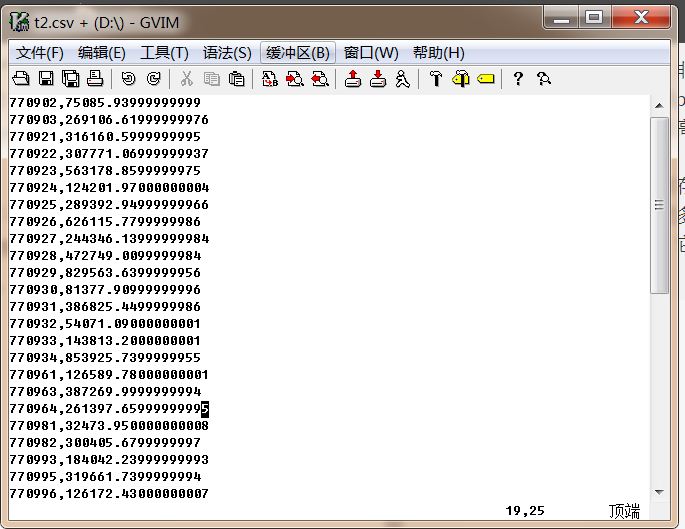Cut selection with scissors icon
Image resolution: width=685 pixels, height=529 pixels.
(x=187, y=79)
